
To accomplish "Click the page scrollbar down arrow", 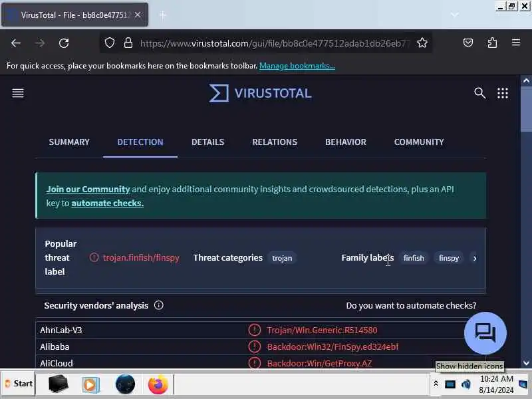I will [526, 363].
